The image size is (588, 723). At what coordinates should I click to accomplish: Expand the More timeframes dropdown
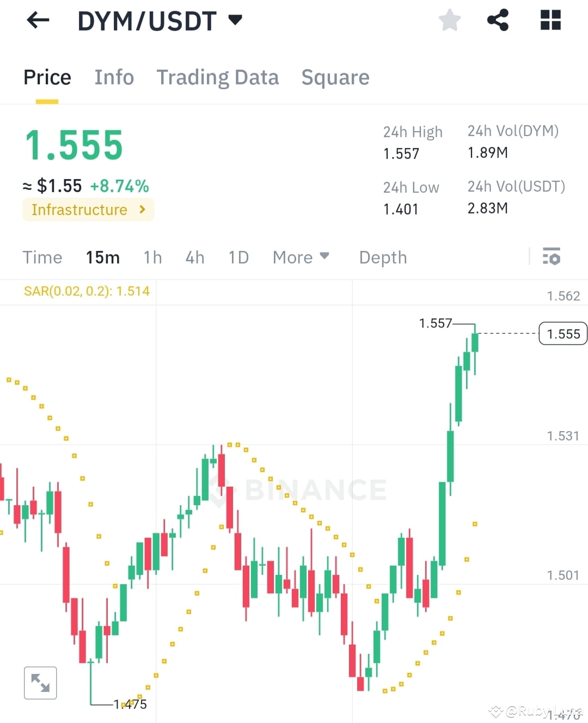[300, 257]
